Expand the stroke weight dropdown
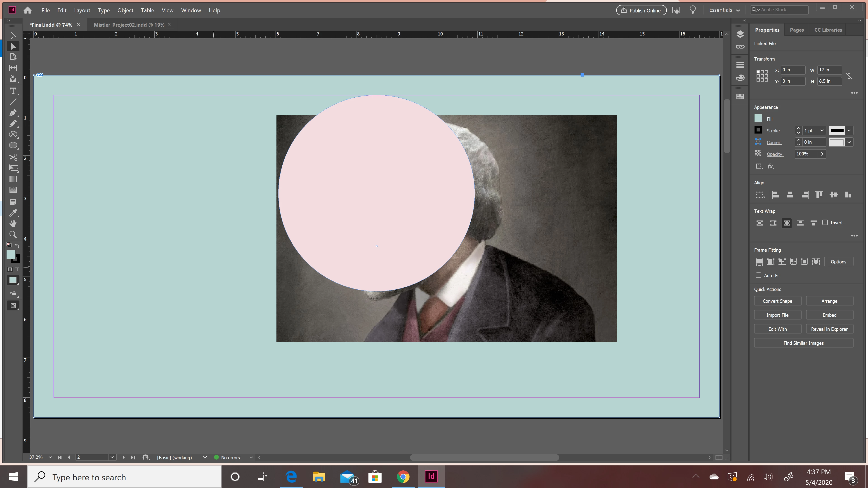The width and height of the screenshot is (868, 488). [822, 131]
